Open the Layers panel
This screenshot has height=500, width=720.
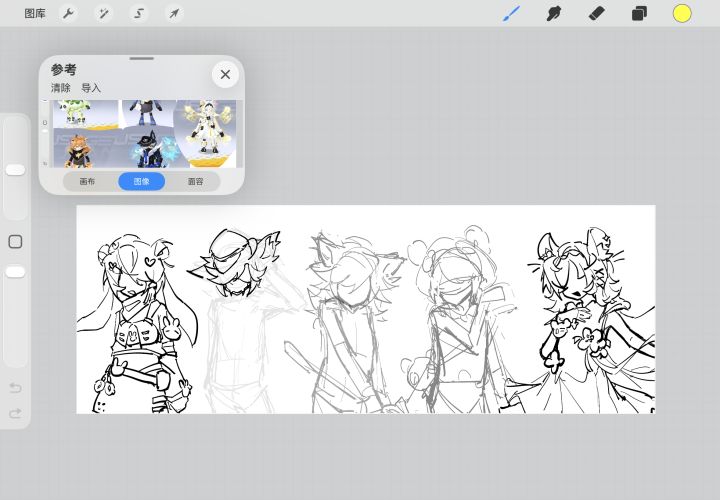(x=639, y=13)
